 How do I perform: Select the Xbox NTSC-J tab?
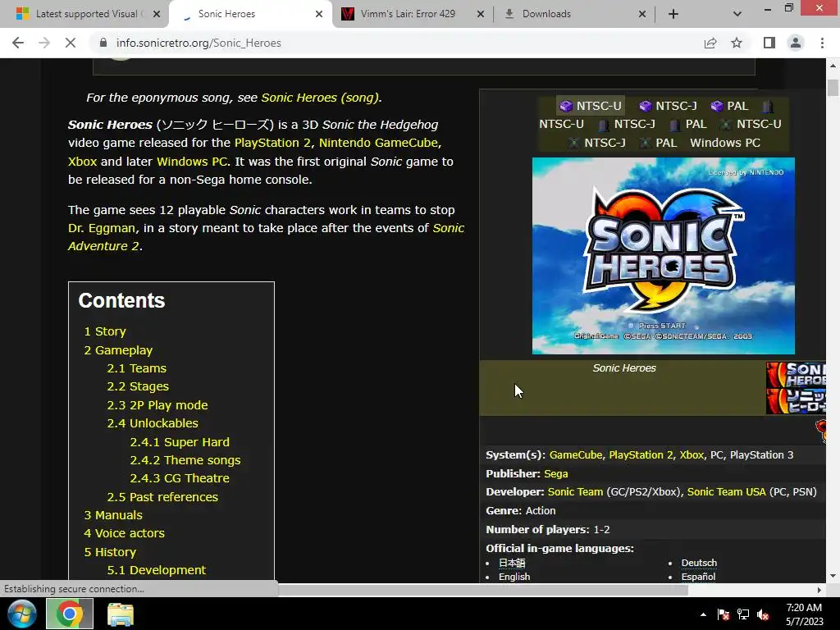(597, 143)
